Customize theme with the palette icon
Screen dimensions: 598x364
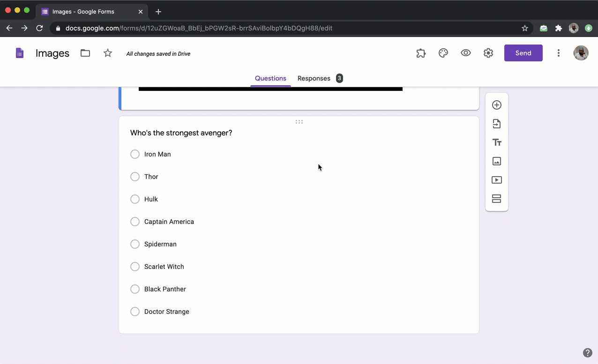pos(443,53)
